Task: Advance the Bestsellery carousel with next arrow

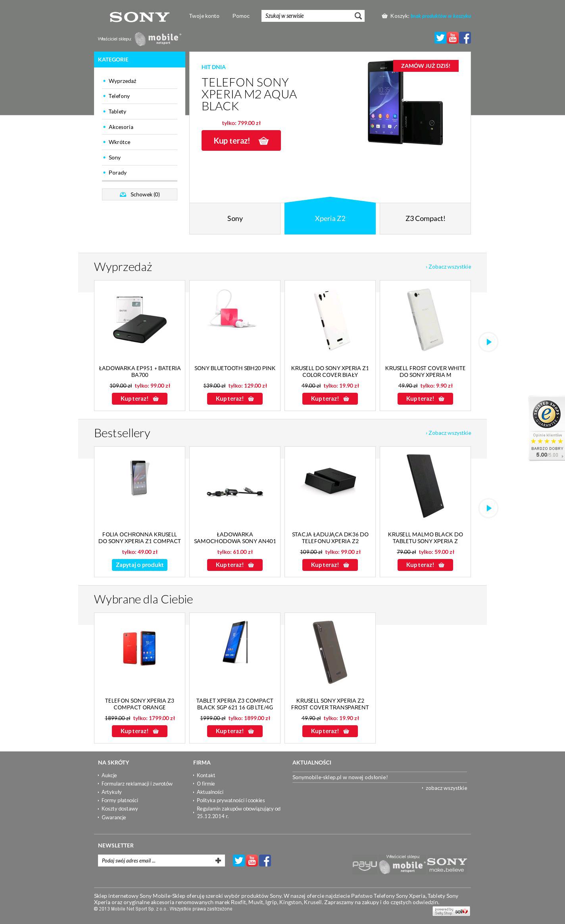Action: click(488, 508)
